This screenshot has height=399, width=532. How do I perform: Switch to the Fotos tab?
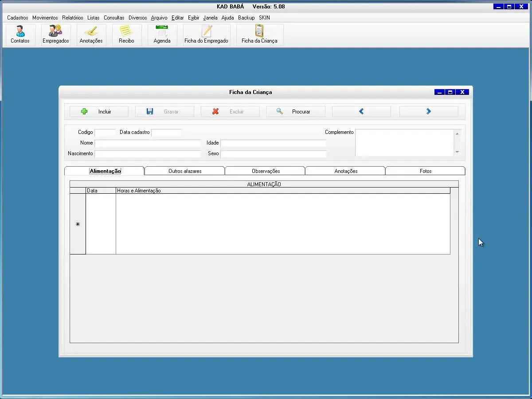click(425, 171)
